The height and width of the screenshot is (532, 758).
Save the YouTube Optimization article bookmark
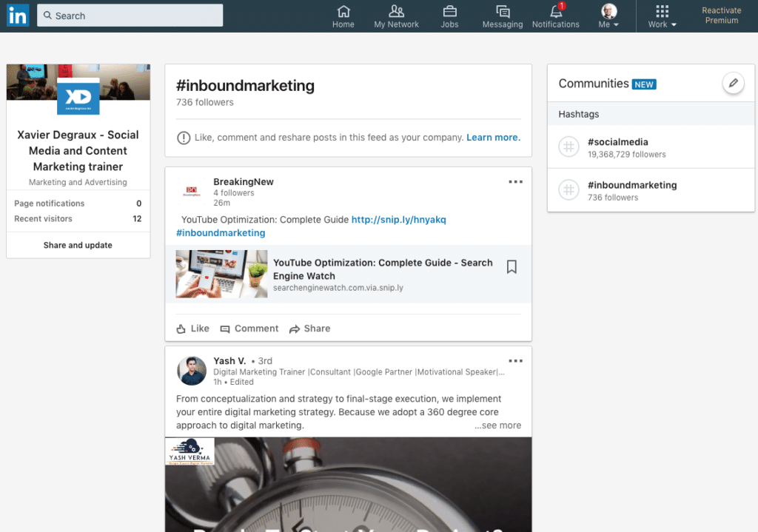pos(512,266)
